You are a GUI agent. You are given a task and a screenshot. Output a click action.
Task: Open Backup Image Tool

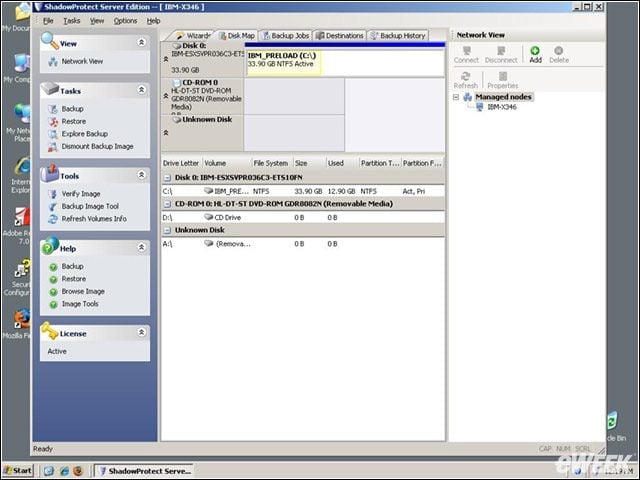click(x=90, y=206)
